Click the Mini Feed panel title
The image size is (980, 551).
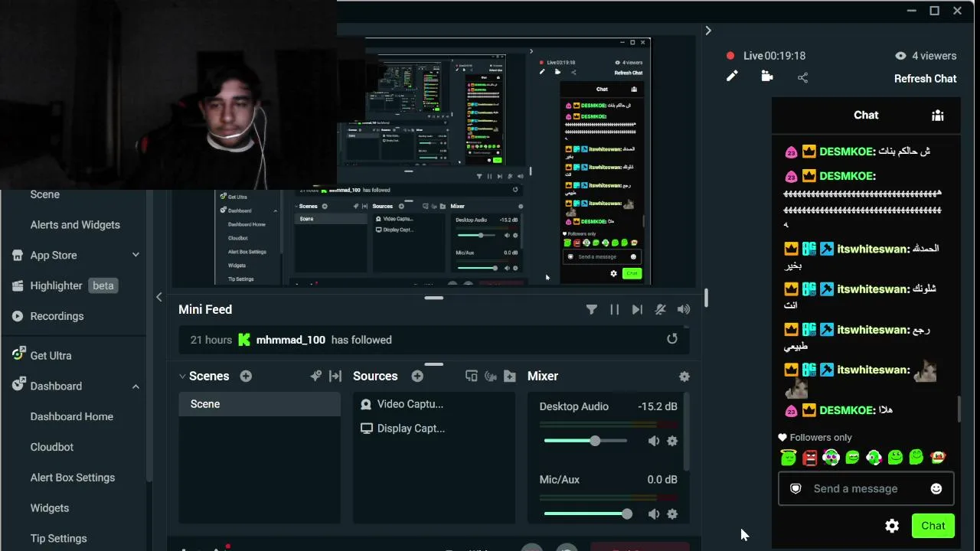point(205,309)
